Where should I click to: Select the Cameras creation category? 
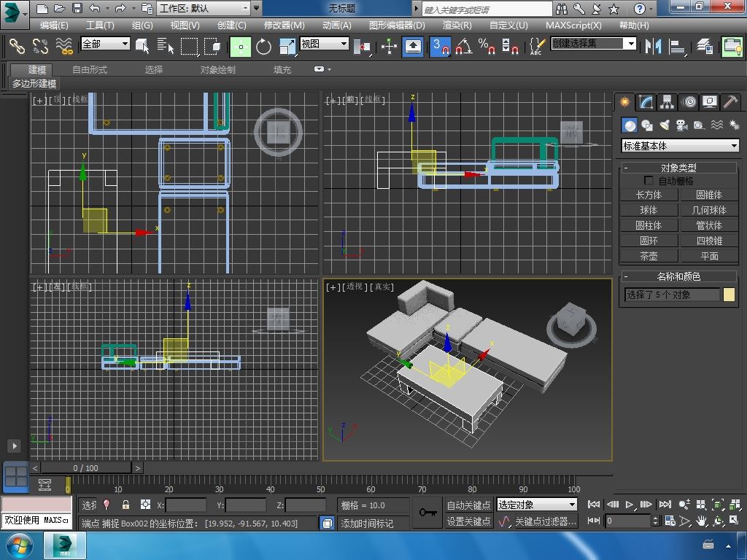coord(682,125)
